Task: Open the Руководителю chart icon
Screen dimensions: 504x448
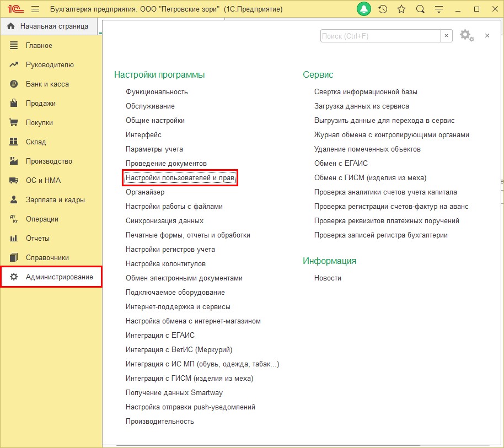Action: click(x=13, y=64)
